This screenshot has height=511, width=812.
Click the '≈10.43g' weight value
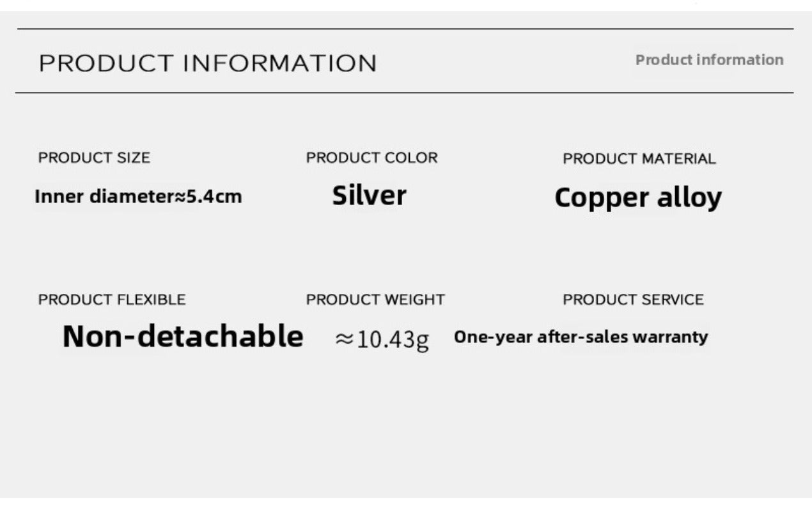point(382,339)
